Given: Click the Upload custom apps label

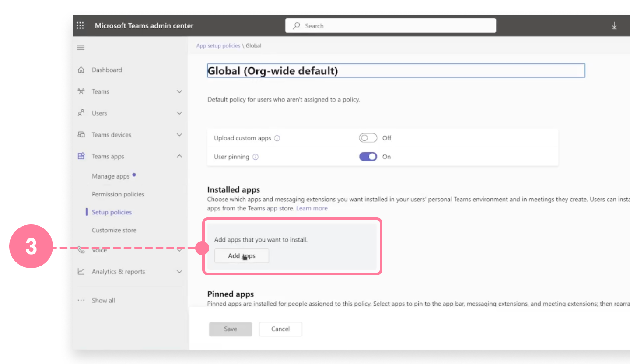Looking at the screenshot, I should tap(243, 138).
